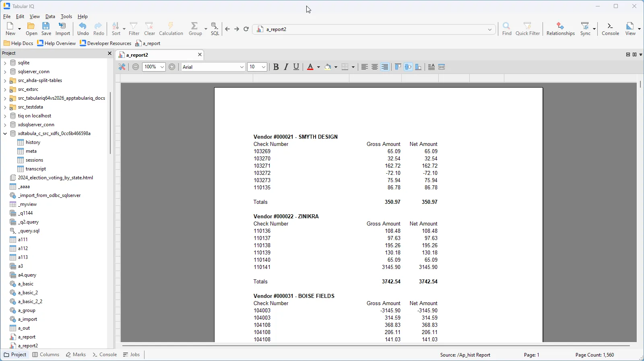This screenshot has height=361, width=644.
Task: Open the Jobs panel button
Action: [x=132, y=355]
